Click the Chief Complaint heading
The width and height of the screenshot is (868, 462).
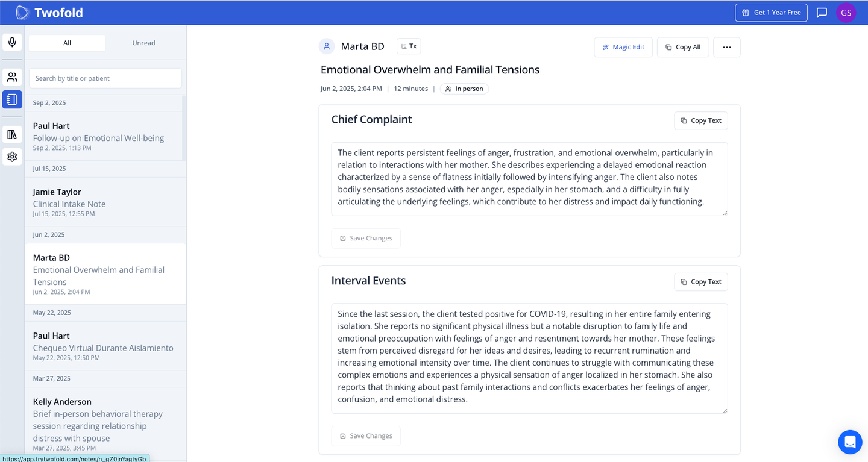pos(371,119)
